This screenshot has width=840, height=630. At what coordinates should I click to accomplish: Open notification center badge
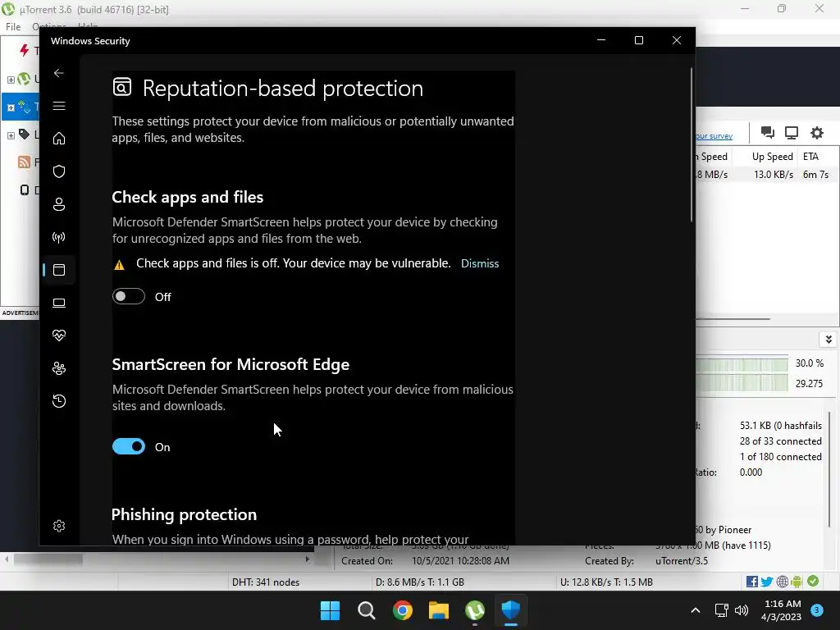tap(817, 610)
